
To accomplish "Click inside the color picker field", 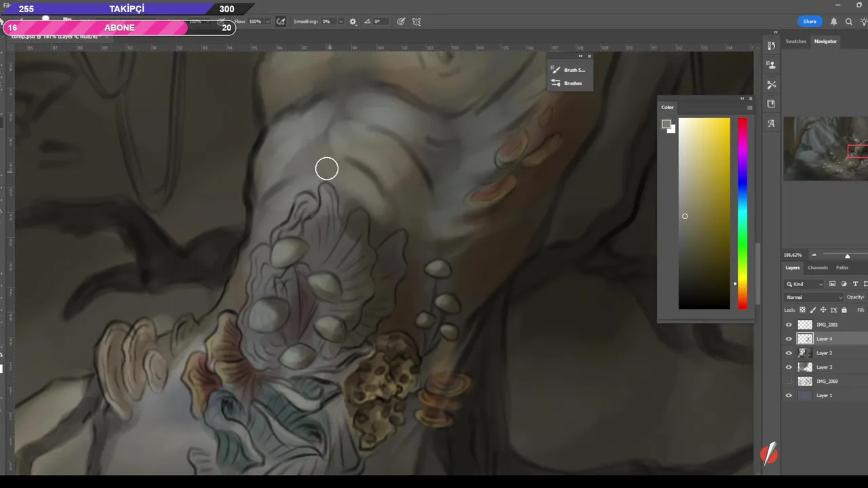I will coord(705,213).
